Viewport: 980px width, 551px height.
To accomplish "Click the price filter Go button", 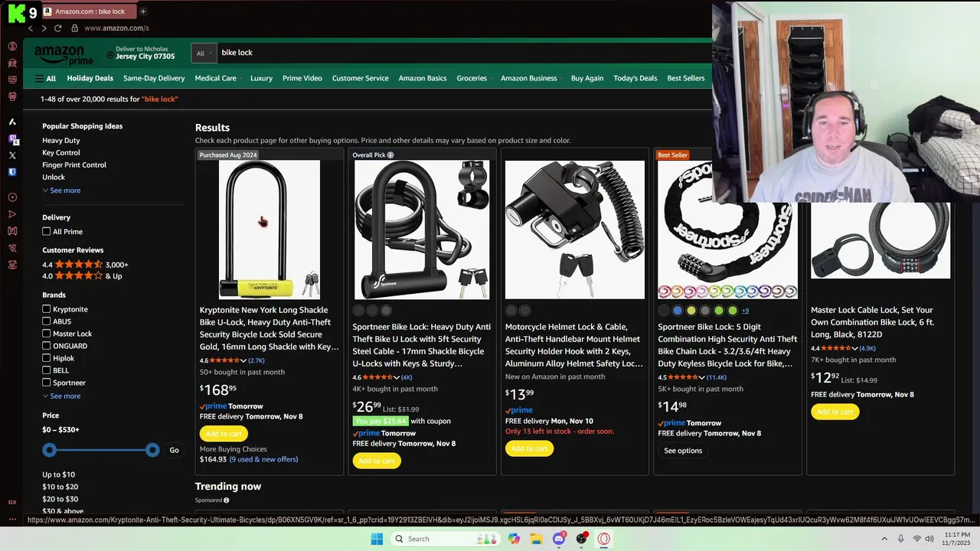I will pos(174,450).
